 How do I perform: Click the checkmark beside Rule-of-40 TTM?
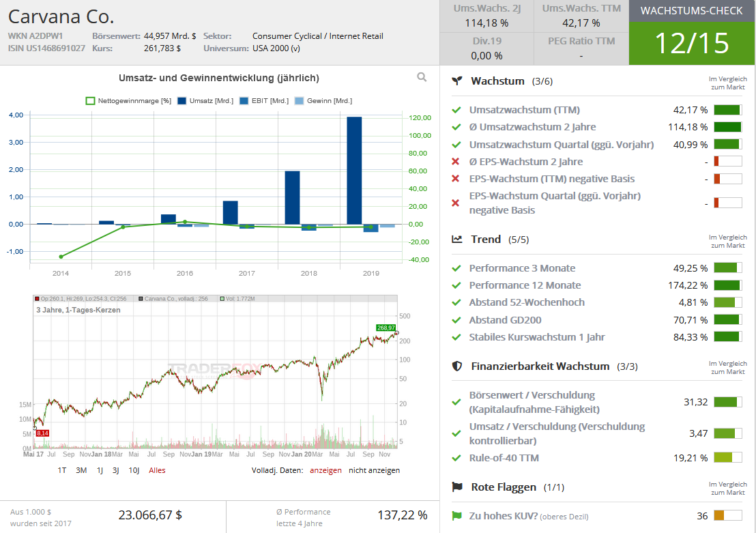456,458
